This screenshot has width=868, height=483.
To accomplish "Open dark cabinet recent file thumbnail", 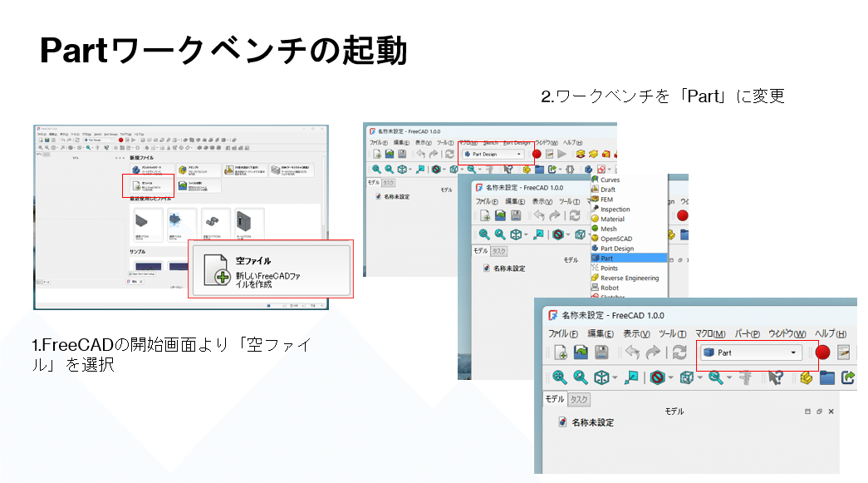I will point(249,224).
